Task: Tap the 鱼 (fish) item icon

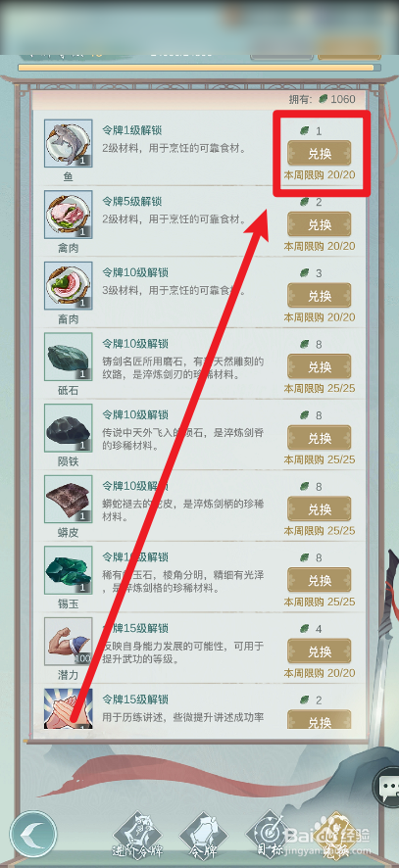Action: point(69,143)
